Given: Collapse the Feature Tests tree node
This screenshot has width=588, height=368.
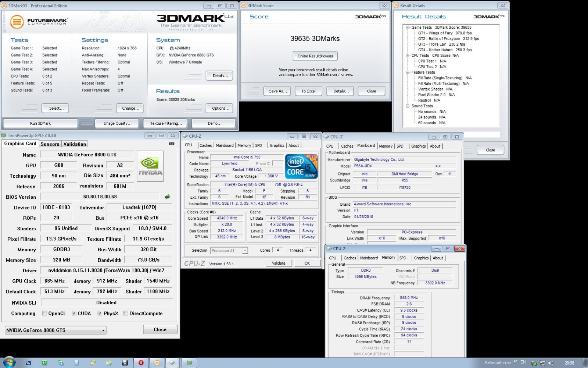Looking at the screenshot, I should [x=408, y=72].
